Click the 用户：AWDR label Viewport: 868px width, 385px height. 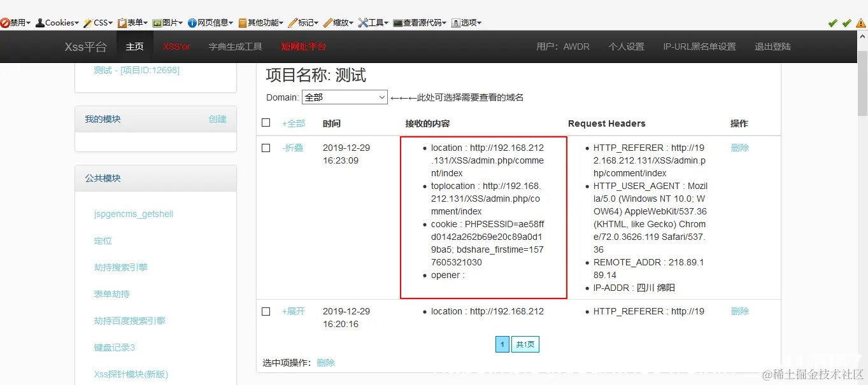563,46
